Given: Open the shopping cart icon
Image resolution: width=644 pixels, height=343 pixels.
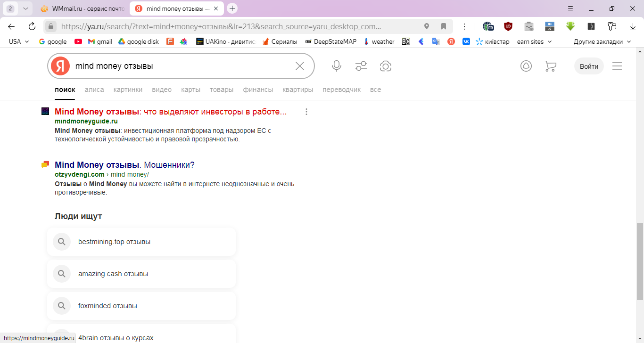Looking at the screenshot, I should [x=550, y=66].
